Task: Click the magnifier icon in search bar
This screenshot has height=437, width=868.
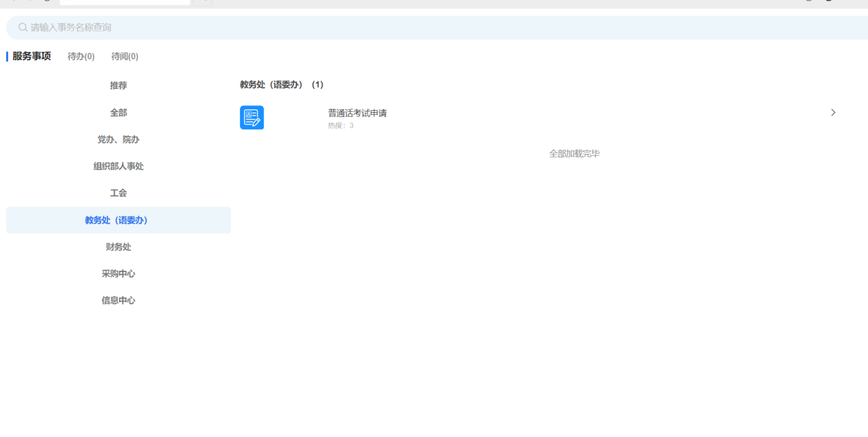Action: pyautogui.click(x=23, y=27)
